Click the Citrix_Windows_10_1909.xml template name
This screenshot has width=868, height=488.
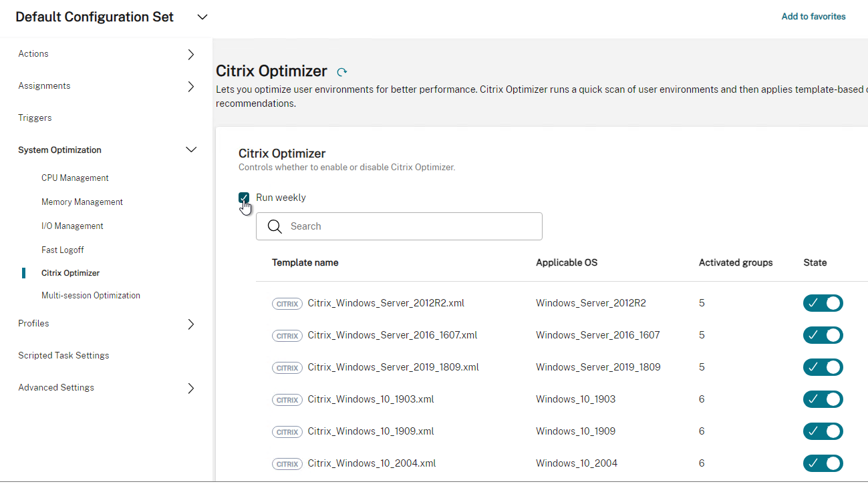click(371, 431)
